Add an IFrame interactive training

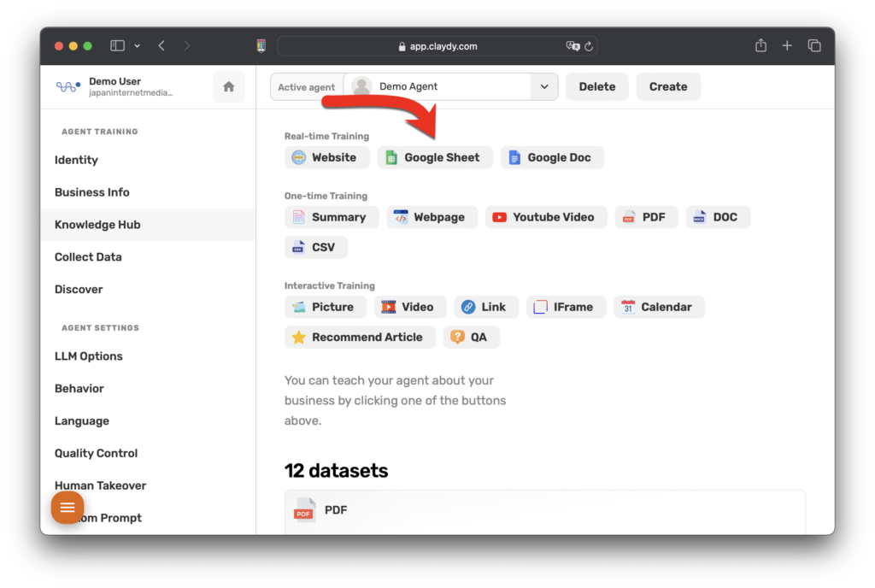pyautogui.click(x=566, y=307)
